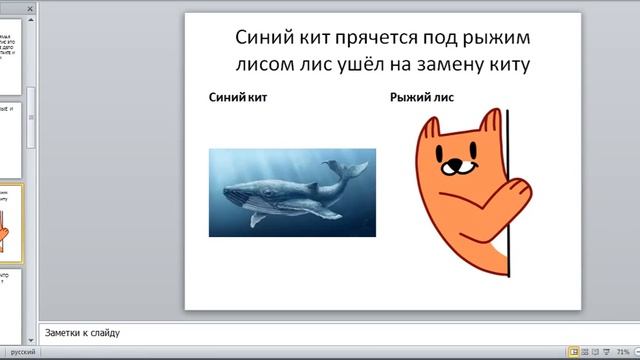
Task: Start Slide Show from status bar icon
Action: (x=607, y=352)
